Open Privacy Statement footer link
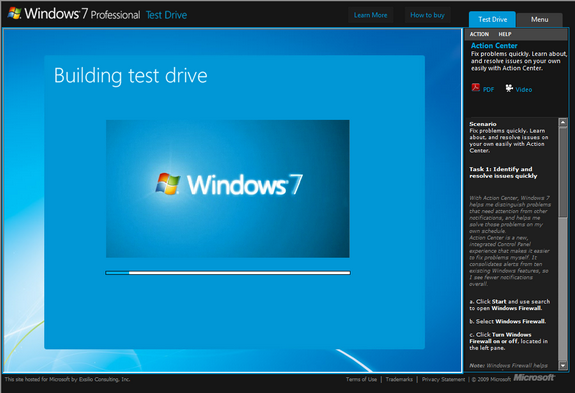The width and height of the screenshot is (575, 393). point(443,379)
